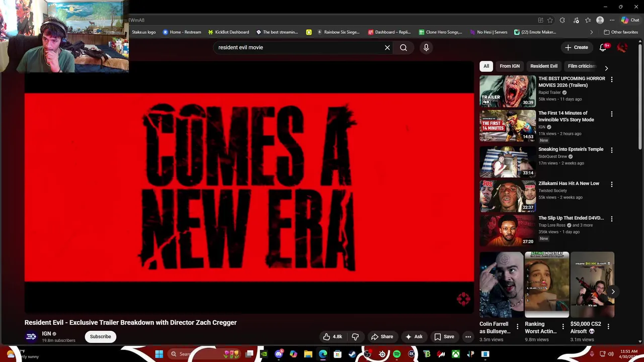Screen dimensions: 644x362
Task: Start voice search with the microphone icon
Action: point(426,47)
